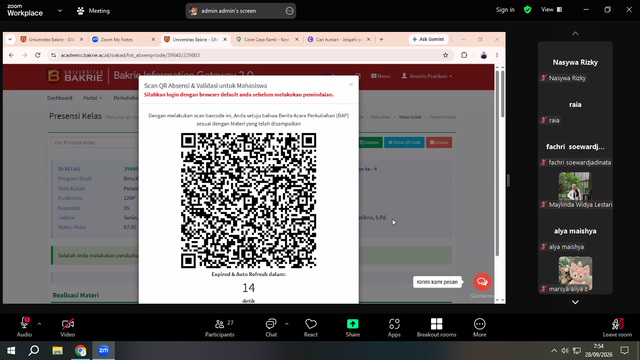Show hidden system tray icons

point(554,351)
